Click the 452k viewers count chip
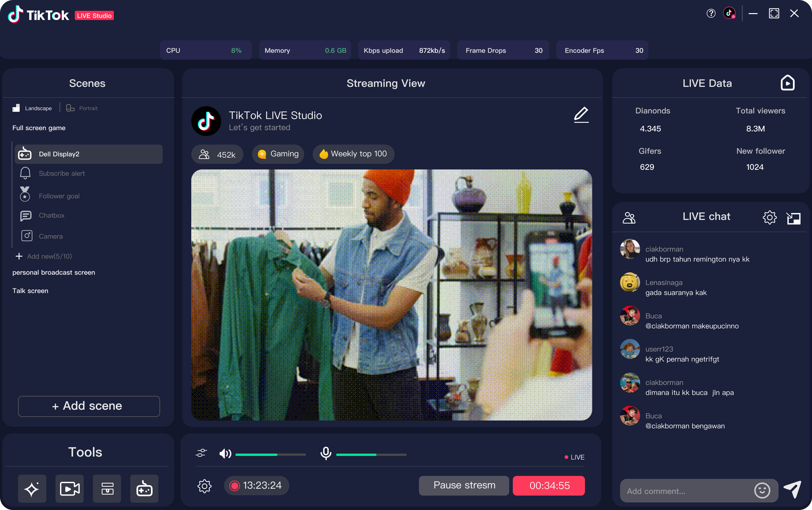Viewport: 812px width, 510px height. point(217,154)
